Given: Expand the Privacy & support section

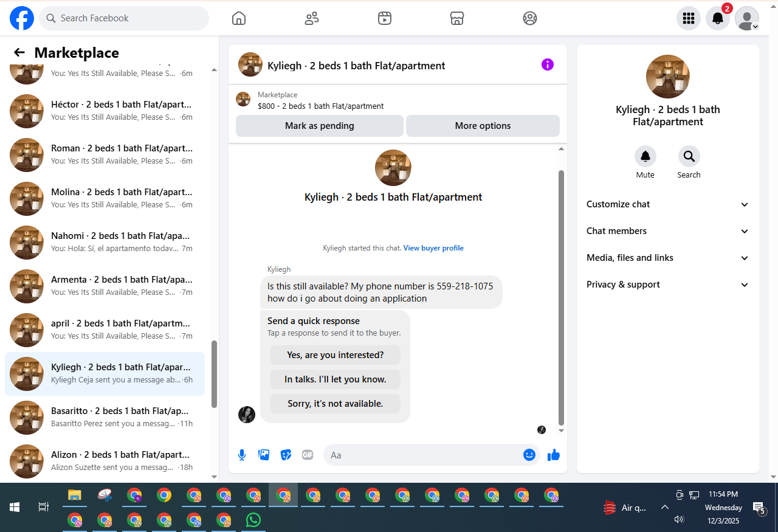Looking at the screenshot, I should [x=668, y=285].
